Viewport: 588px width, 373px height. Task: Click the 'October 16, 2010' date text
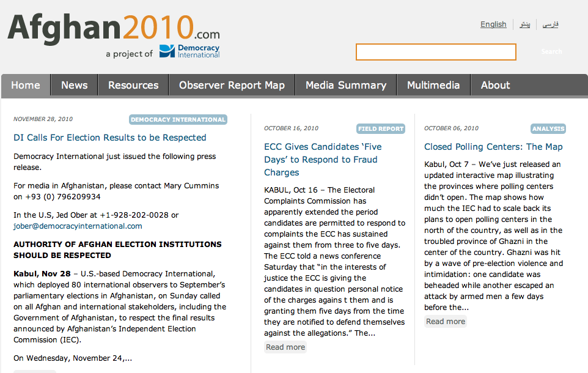point(291,128)
